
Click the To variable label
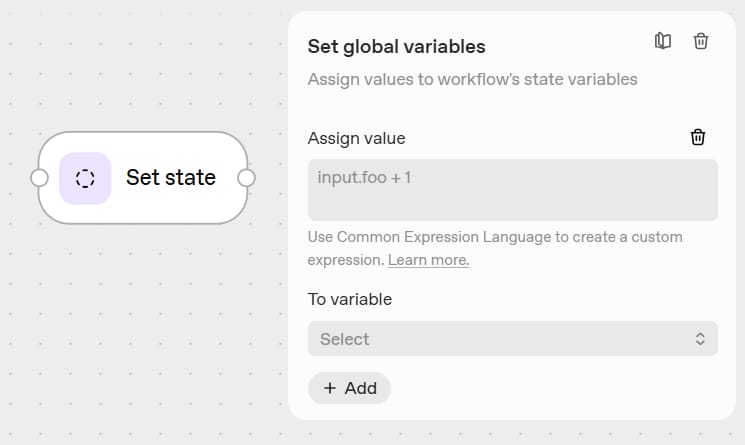pyautogui.click(x=350, y=299)
